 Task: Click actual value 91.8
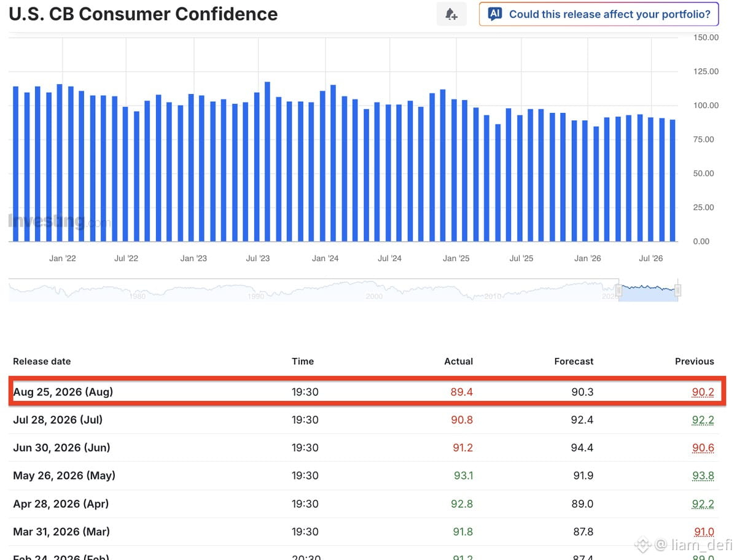[x=462, y=532]
